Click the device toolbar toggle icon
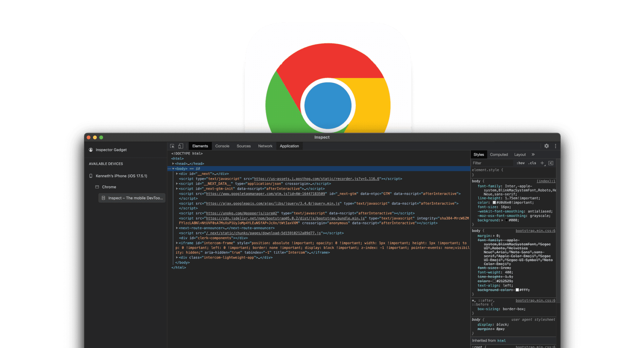 [180, 146]
